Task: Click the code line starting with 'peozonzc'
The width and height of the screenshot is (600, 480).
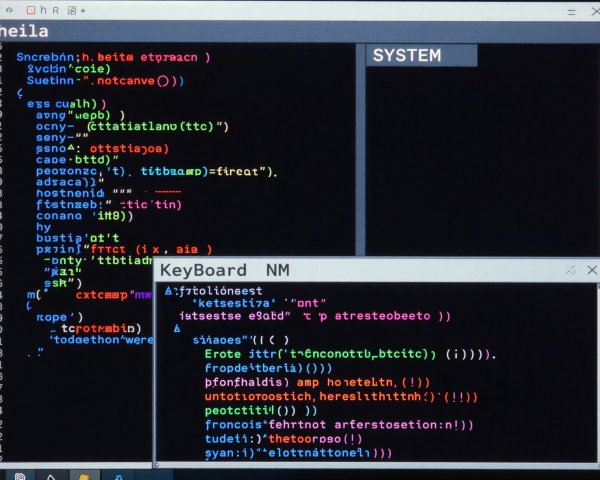Action: pos(157,171)
